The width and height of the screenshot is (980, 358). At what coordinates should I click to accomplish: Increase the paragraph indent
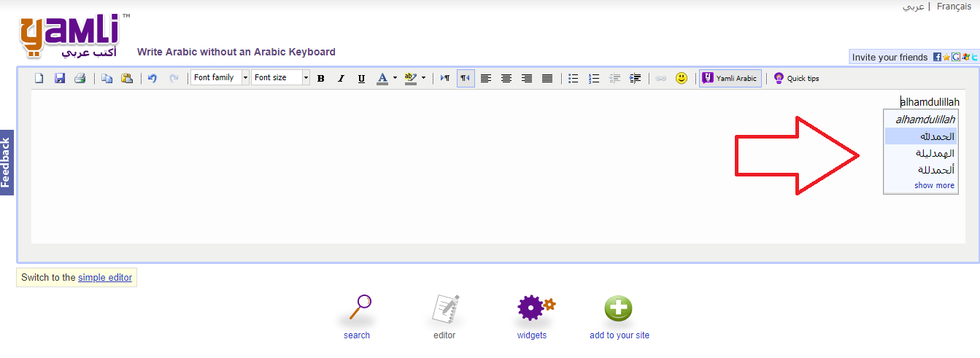pos(635,78)
